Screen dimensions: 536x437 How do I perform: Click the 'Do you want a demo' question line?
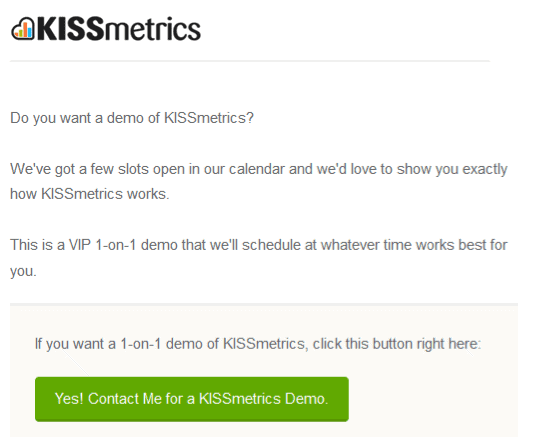(x=132, y=118)
